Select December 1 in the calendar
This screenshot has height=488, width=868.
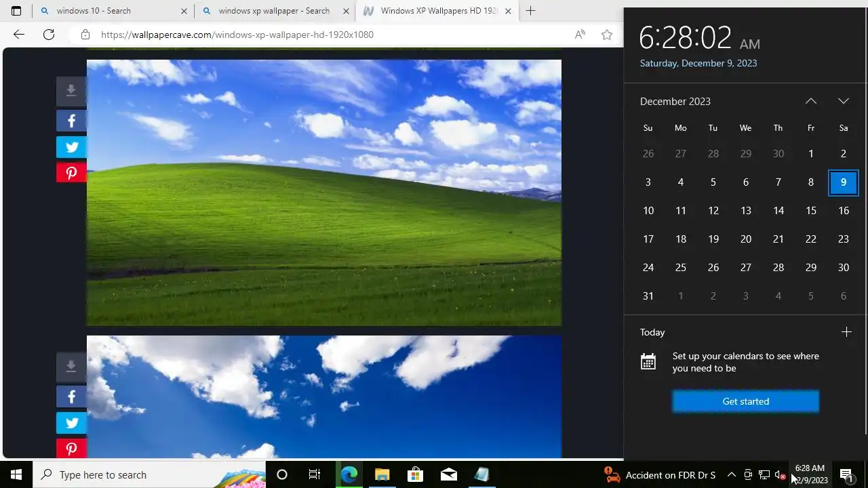(x=811, y=154)
